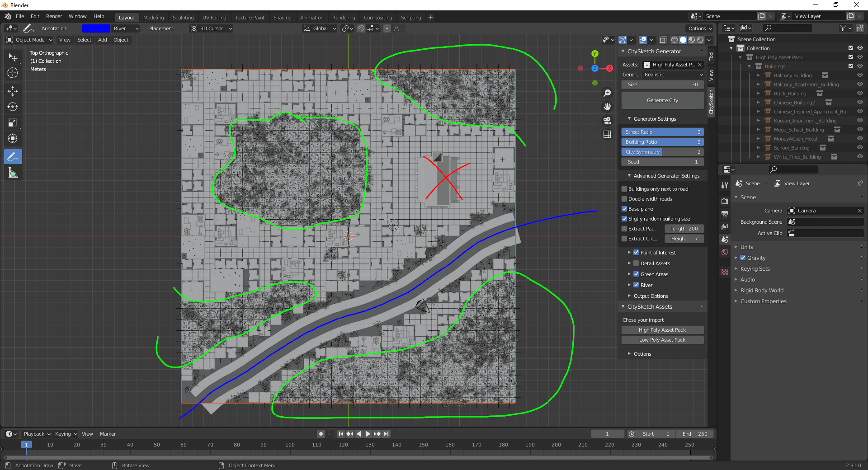Select the Select Box tool in left toolbar
868x470 pixels.
click(13, 57)
